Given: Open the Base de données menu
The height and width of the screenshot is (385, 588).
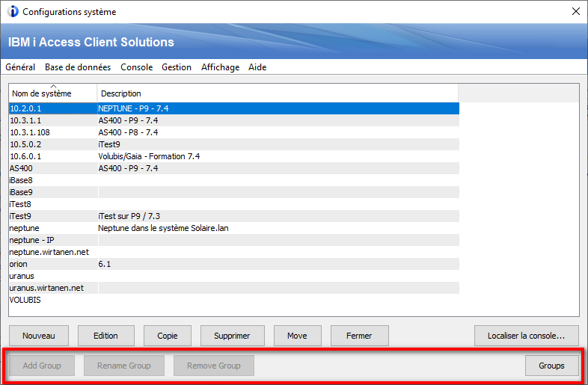Looking at the screenshot, I should [78, 67].
